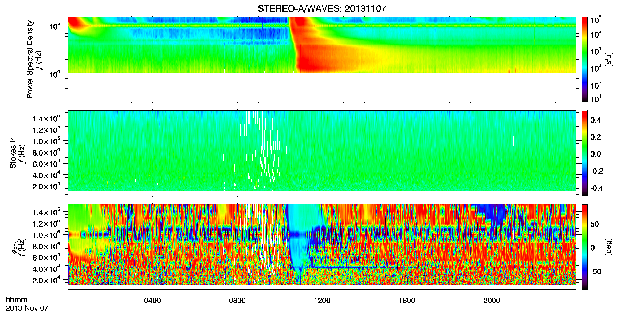Image resolution: width=644 pixels, height=332 pixels.
Task: Click the Stokes V colorbar
Action: 585,153
